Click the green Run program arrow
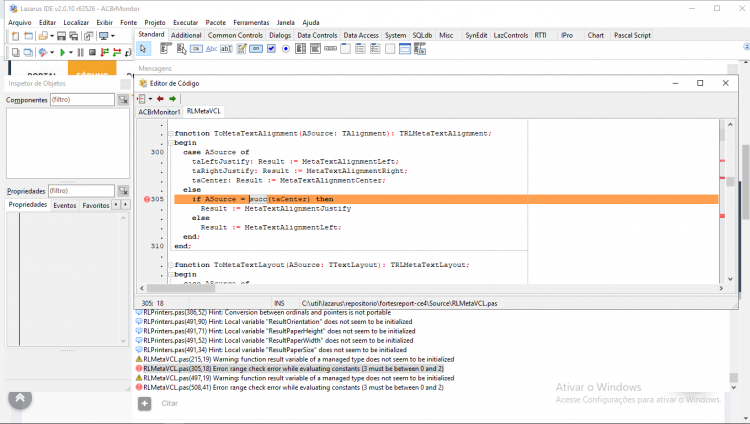The width and height of the screenshot is (750, 424). (x=62, y=52)
